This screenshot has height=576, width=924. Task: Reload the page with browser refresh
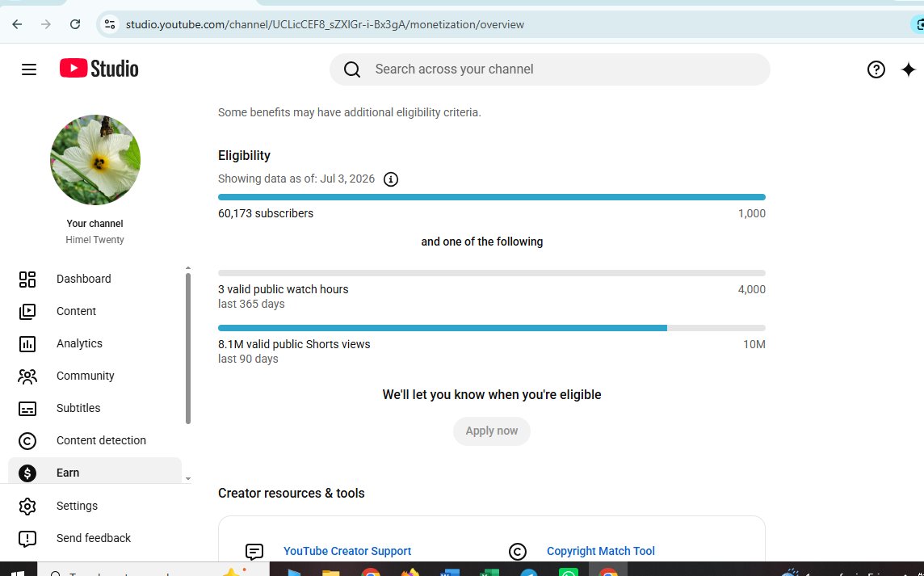75,24
